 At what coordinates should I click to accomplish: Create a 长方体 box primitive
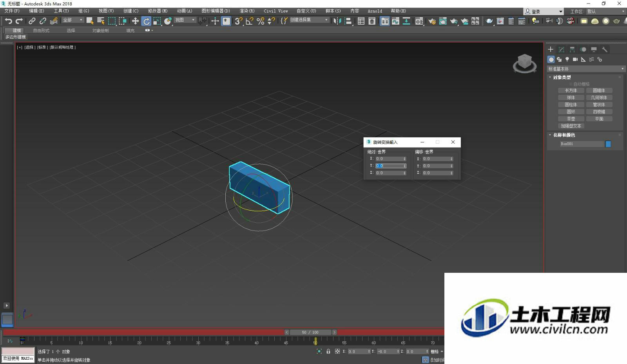[571, 90]
